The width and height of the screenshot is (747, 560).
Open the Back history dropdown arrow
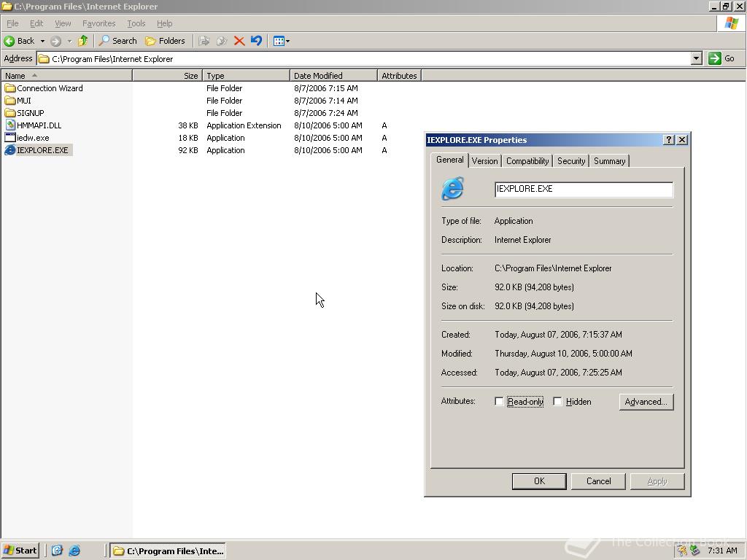pos(42,41)
